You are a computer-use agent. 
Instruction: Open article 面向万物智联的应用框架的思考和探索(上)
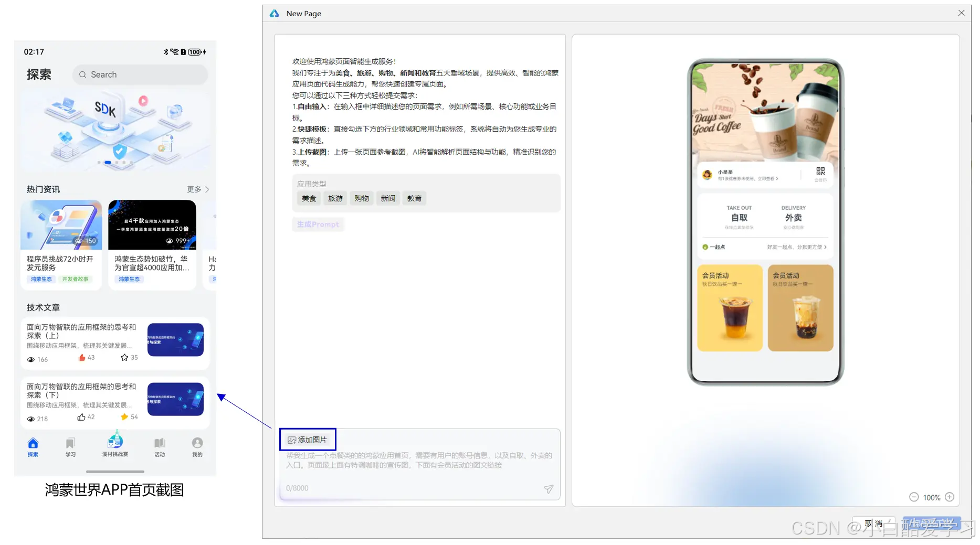[x=115, y=343]
